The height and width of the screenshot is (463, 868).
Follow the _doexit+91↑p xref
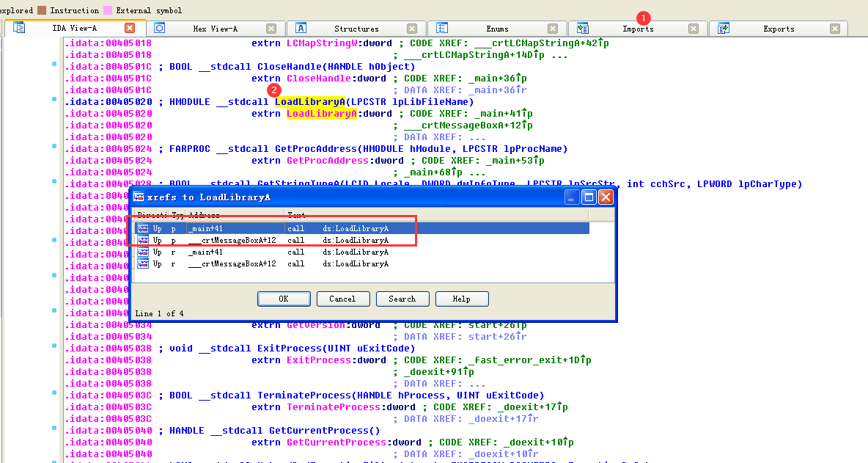(439, 371)
